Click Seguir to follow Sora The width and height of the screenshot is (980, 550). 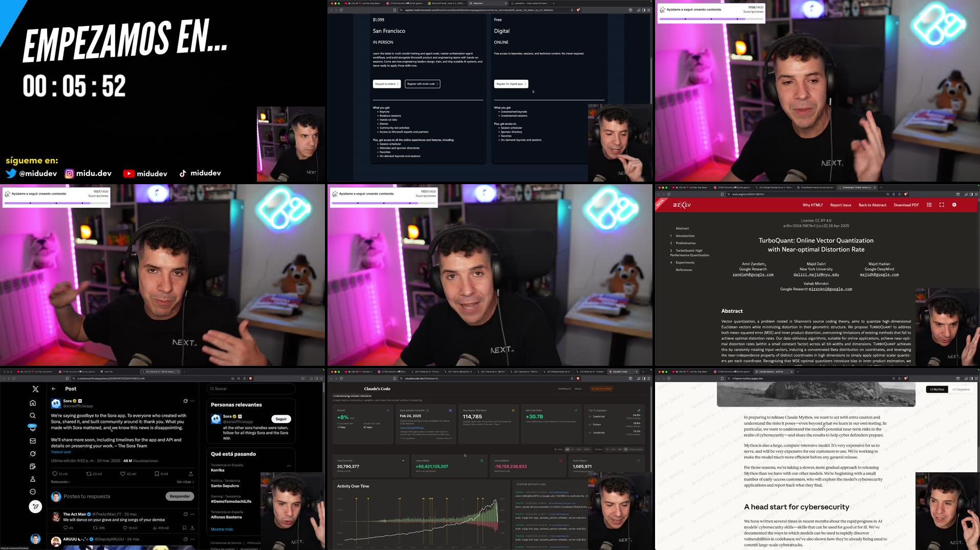click(x=281, y=419)
